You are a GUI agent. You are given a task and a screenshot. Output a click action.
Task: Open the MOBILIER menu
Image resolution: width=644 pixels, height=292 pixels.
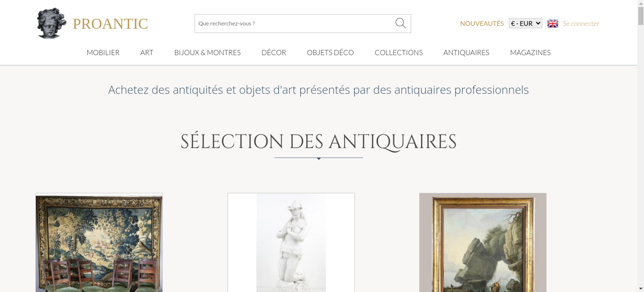click(103, 52)
